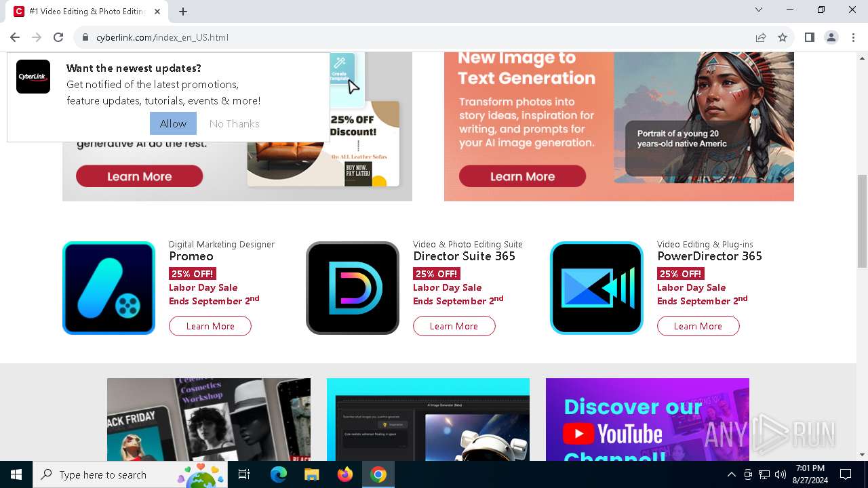
Task: Open the Black Friday cosmetics thumbnail
Action: pyautogui.click(x=209, y=420)
